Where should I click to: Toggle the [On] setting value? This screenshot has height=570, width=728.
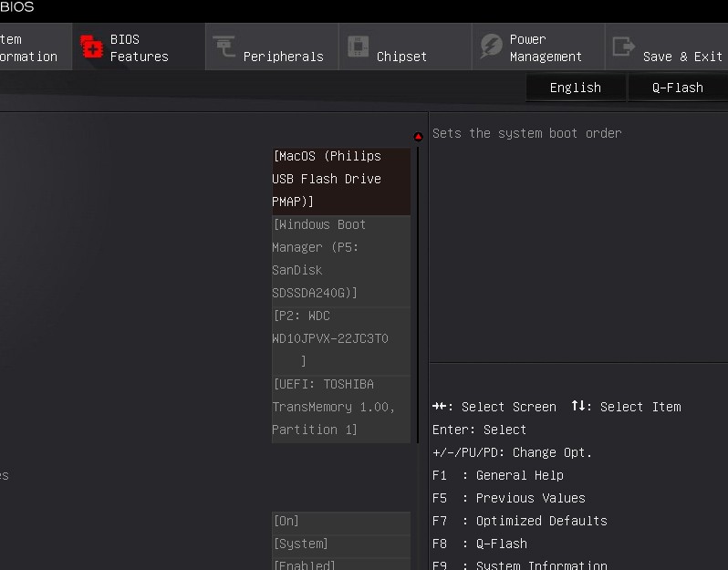(x=340, y=521)
